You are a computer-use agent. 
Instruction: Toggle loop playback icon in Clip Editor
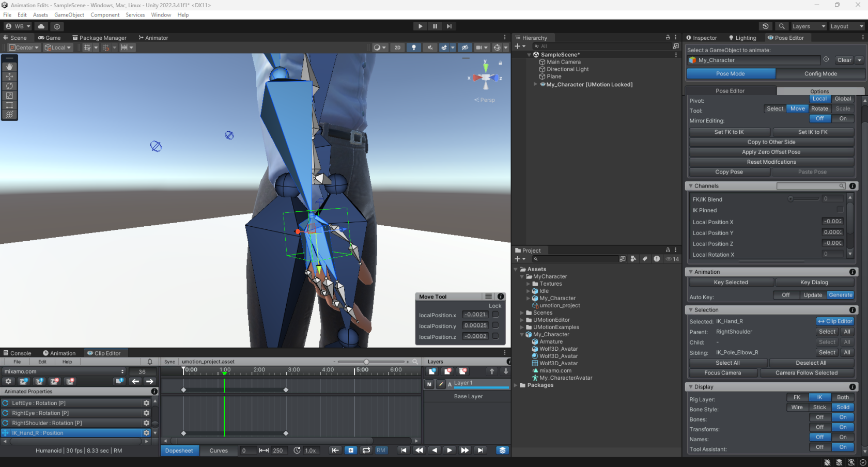click(366, 450)
